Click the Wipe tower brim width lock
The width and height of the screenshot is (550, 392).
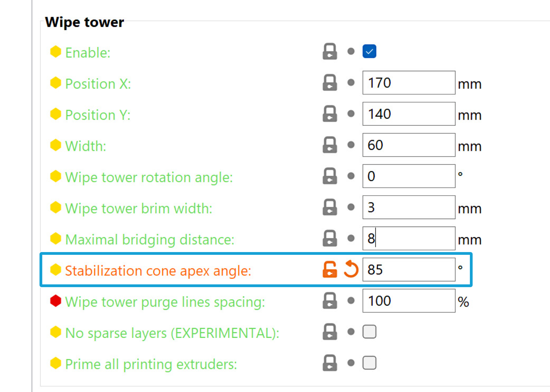(330, 207)
